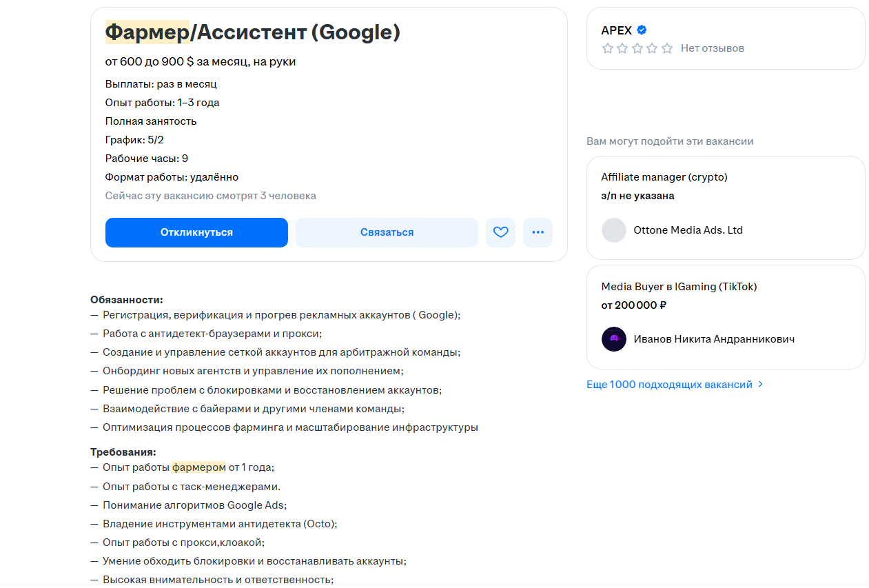The image size is (869, 588).
Task: Click the Ottone Media Ads company avatar
Action: click(x=613, y=230)
